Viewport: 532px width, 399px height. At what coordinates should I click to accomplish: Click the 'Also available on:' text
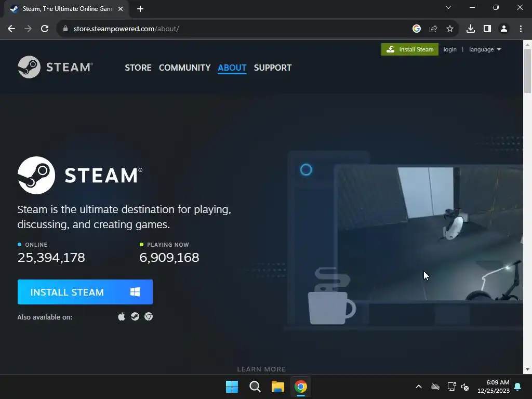(45, 317)
